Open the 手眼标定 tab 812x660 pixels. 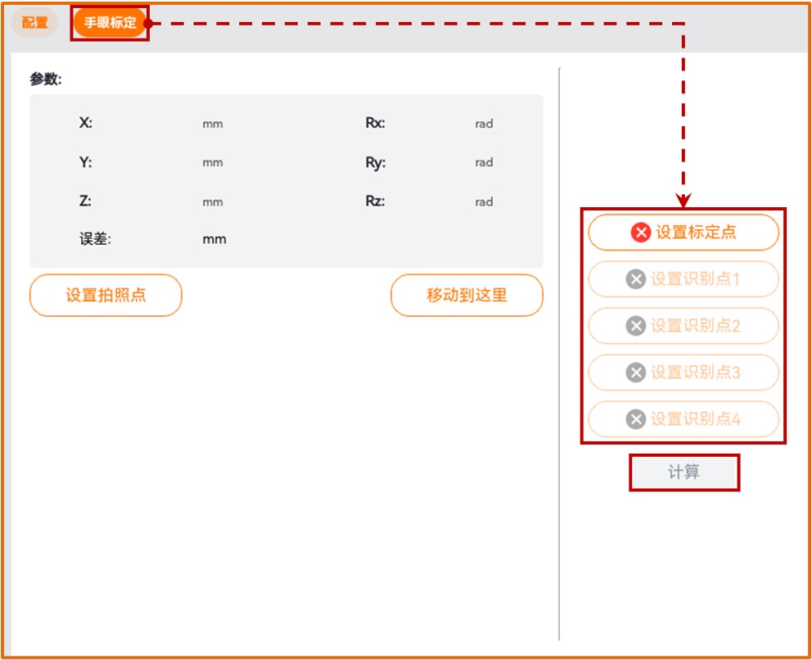point(110,23)
